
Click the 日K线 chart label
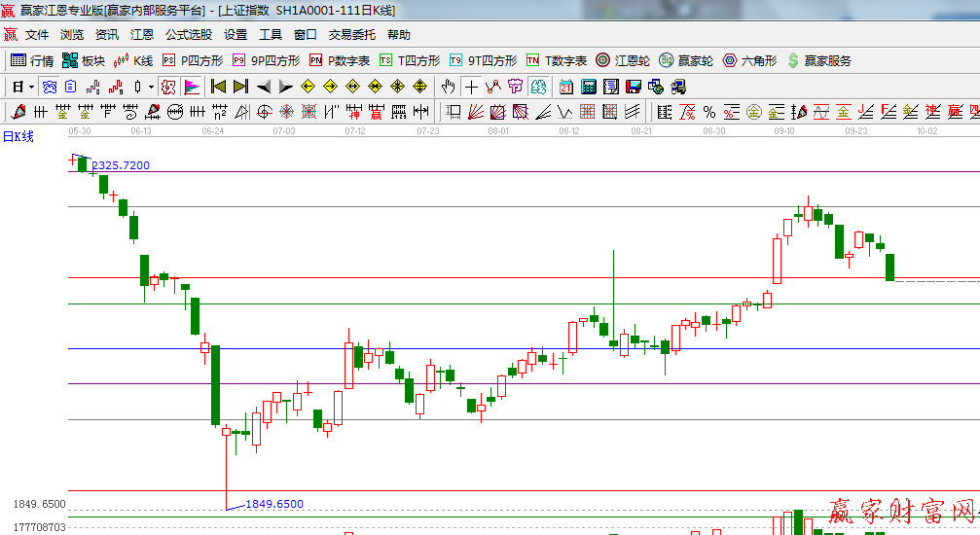[18, 136]
